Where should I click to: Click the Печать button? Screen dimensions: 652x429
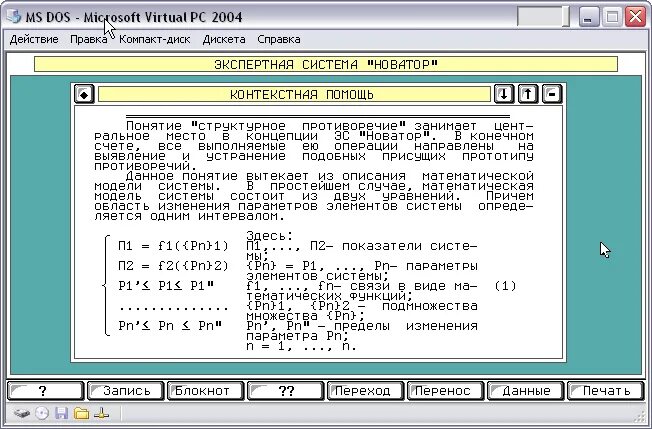[605, 391]
